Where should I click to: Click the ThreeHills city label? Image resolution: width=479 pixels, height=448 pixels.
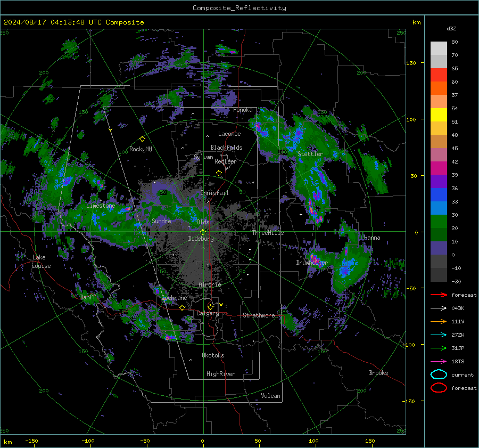(x=268, y=233)
